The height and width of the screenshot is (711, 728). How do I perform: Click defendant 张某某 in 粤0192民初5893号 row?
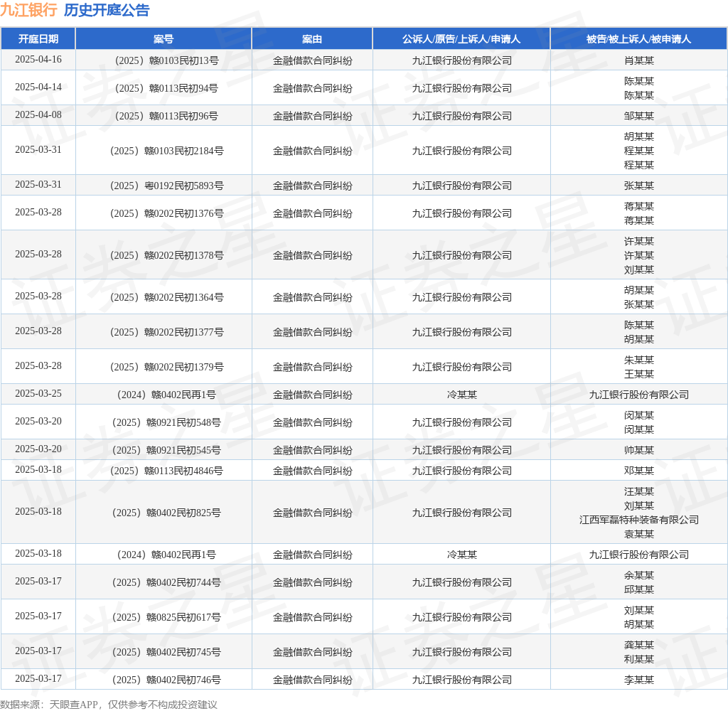pos(639,186)
